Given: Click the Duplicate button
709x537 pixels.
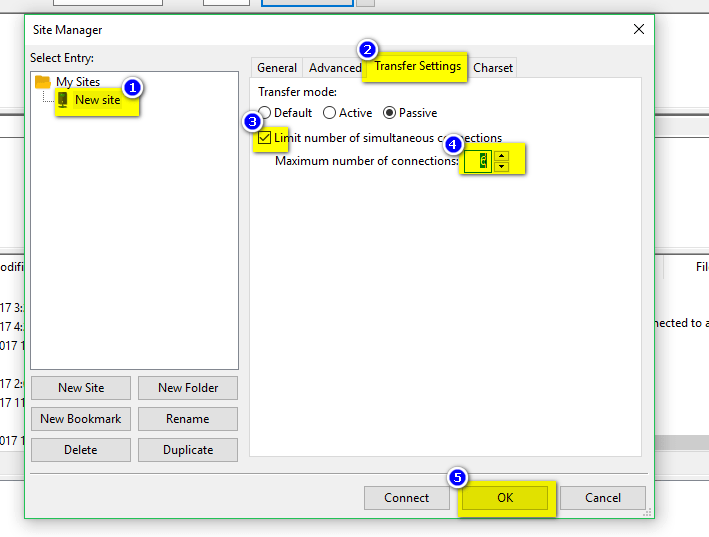Looking at the screenshot, I should point(188,450).
